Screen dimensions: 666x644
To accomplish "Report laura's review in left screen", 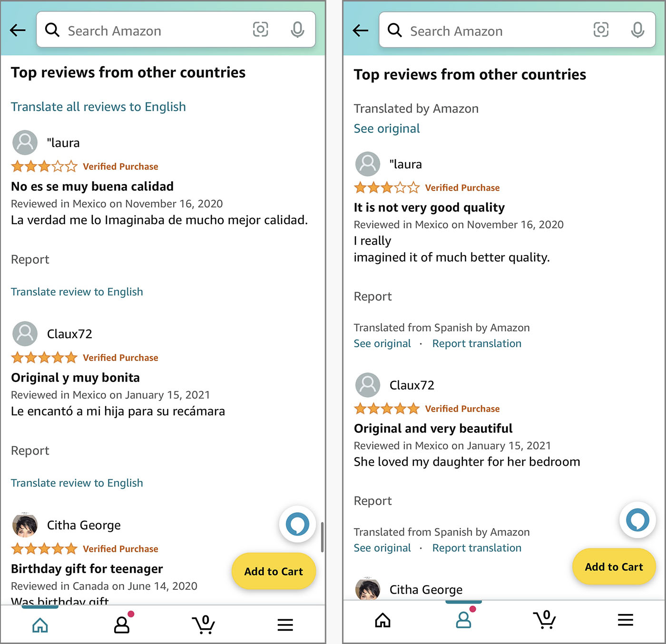I will 30,259.
